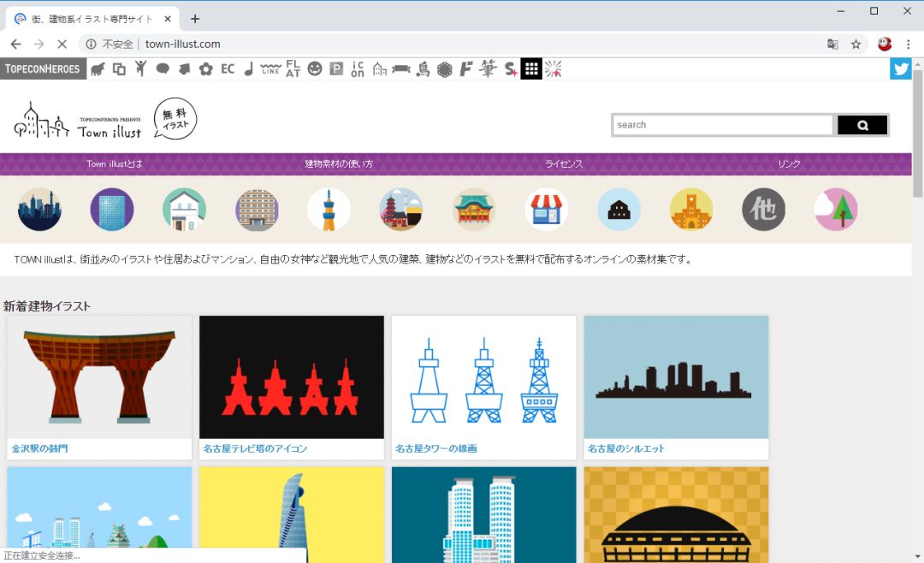Open the blue tower line-art thumbnail

pos(483,377)
